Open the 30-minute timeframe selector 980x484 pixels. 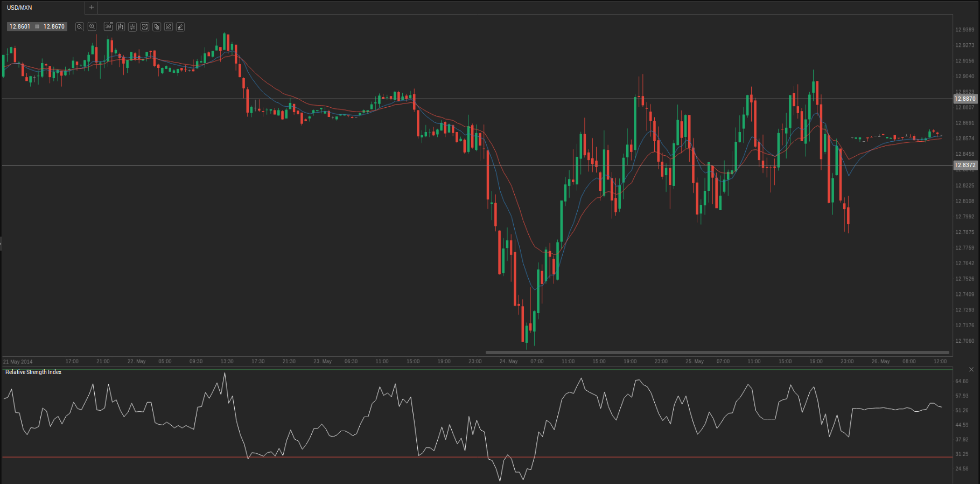pos(108,26)
